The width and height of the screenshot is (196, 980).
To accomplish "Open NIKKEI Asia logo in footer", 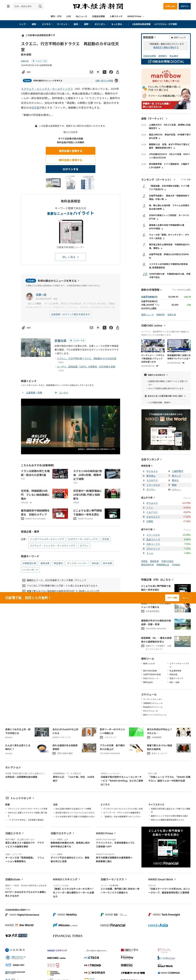I will tap(158, 925).
